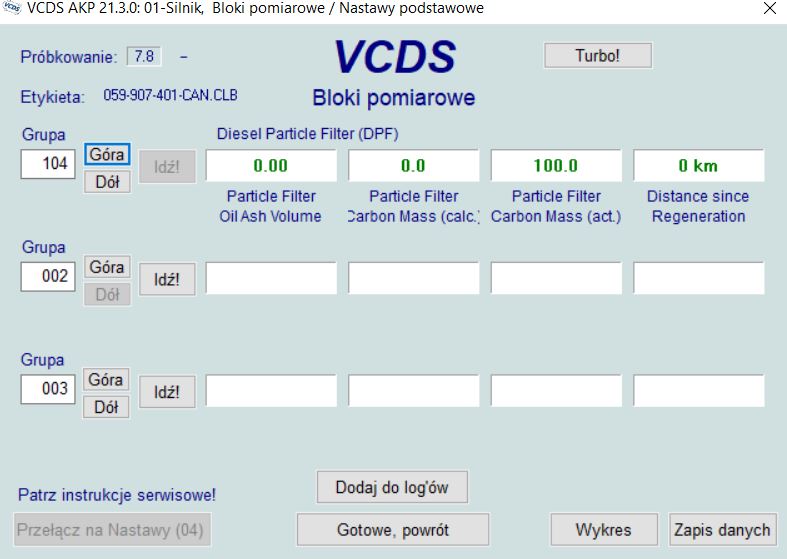Click Przełącz na Nastawy (04) button
This screenshot has width=787, height=559.
pos(112,529)
